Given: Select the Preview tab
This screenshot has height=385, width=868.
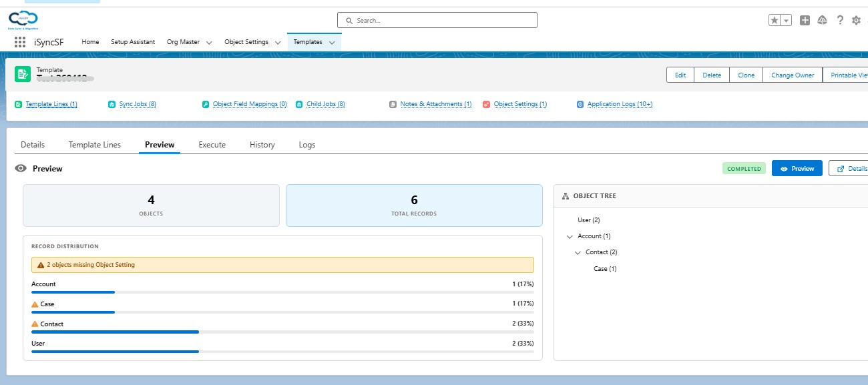Looking at the screenshot, I should (x=160, y=145).
